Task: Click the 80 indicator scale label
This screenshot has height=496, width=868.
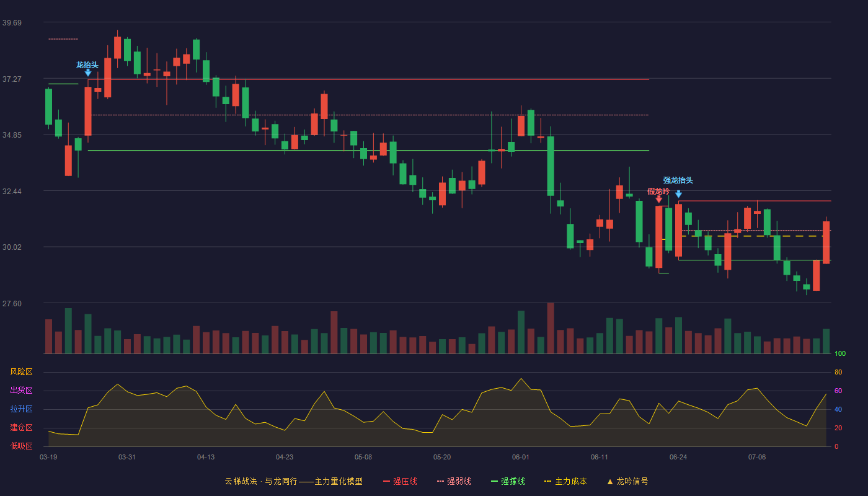Action: 838,372
